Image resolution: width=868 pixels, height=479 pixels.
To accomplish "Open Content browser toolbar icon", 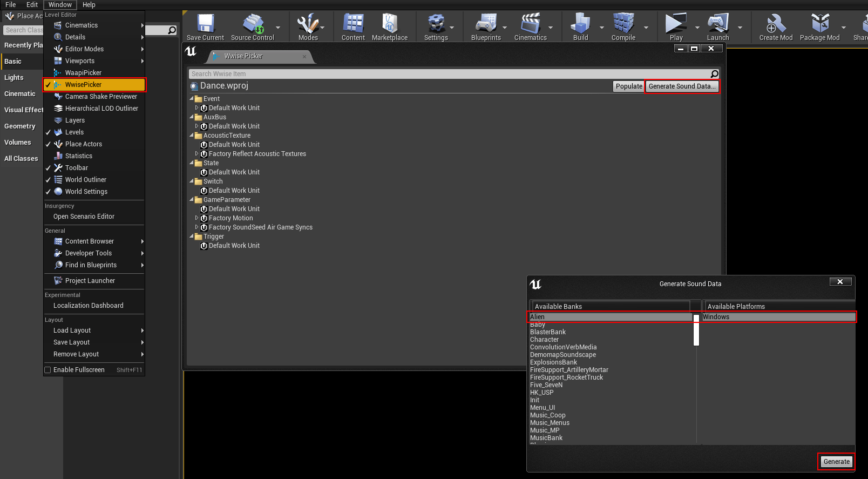I will 353,24.
